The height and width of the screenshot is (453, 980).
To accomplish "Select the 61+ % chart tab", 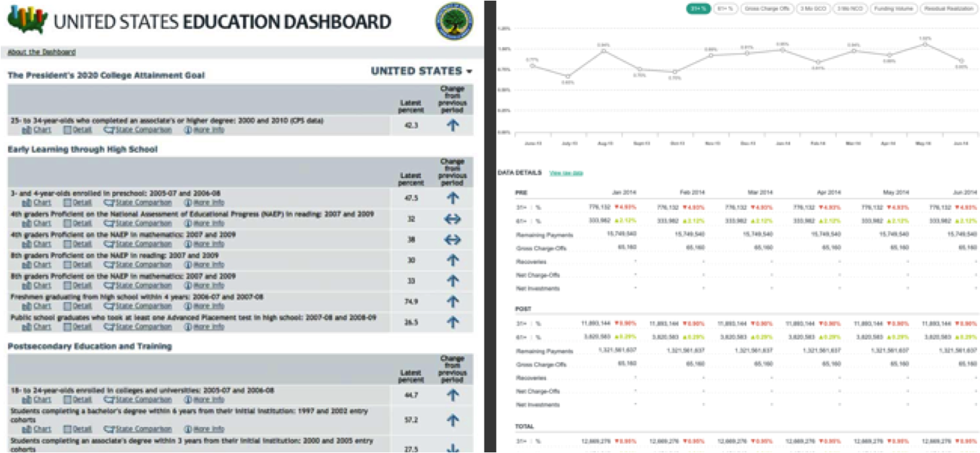I will pos(725,9).
